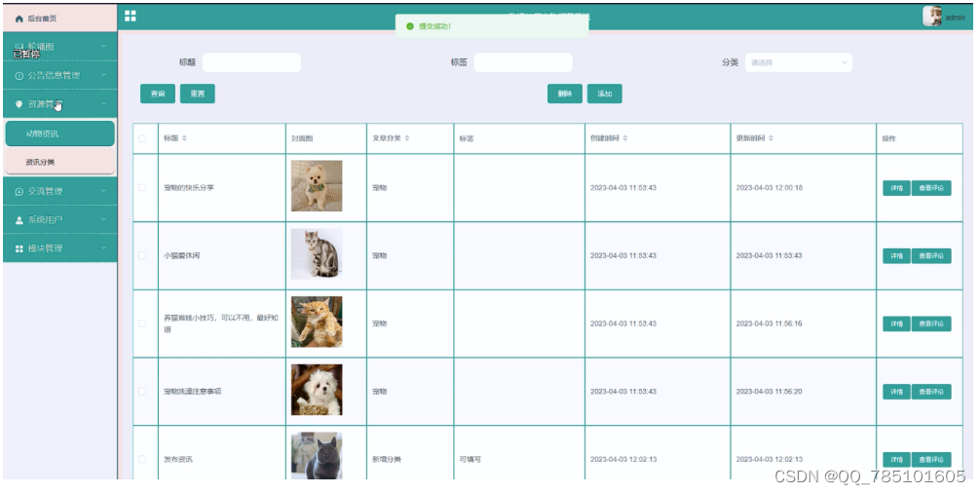Sort by 文章分类 column sort arrows
The width and height of the screenshot is (980, 494).
[x=407, y=138]
